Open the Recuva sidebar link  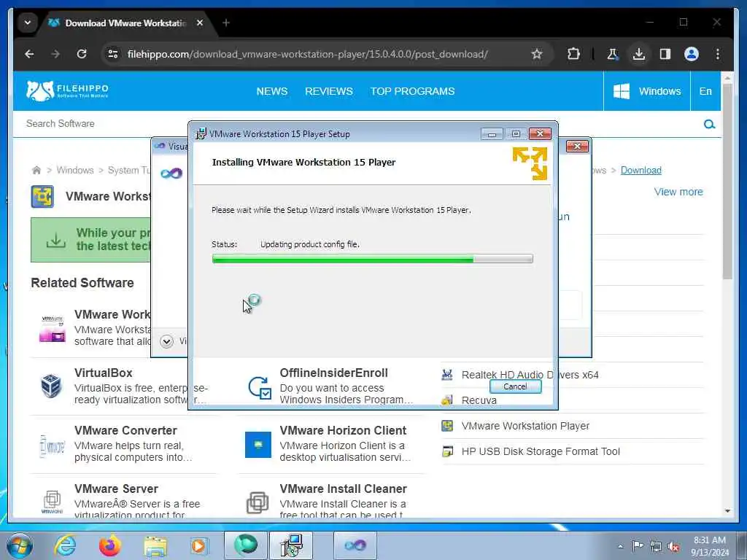pos(479,401)
